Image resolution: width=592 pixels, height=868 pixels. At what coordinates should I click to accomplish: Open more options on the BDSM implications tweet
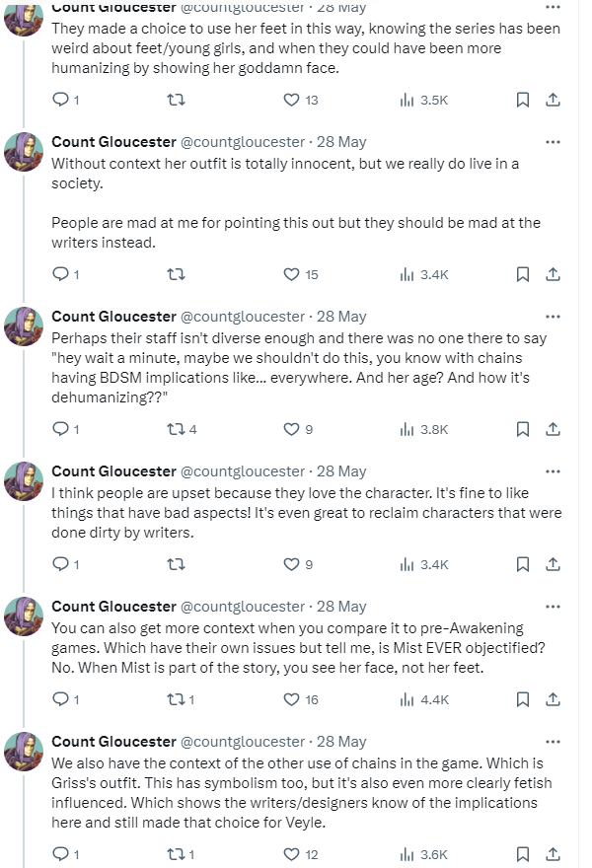(x=553, y=317)
